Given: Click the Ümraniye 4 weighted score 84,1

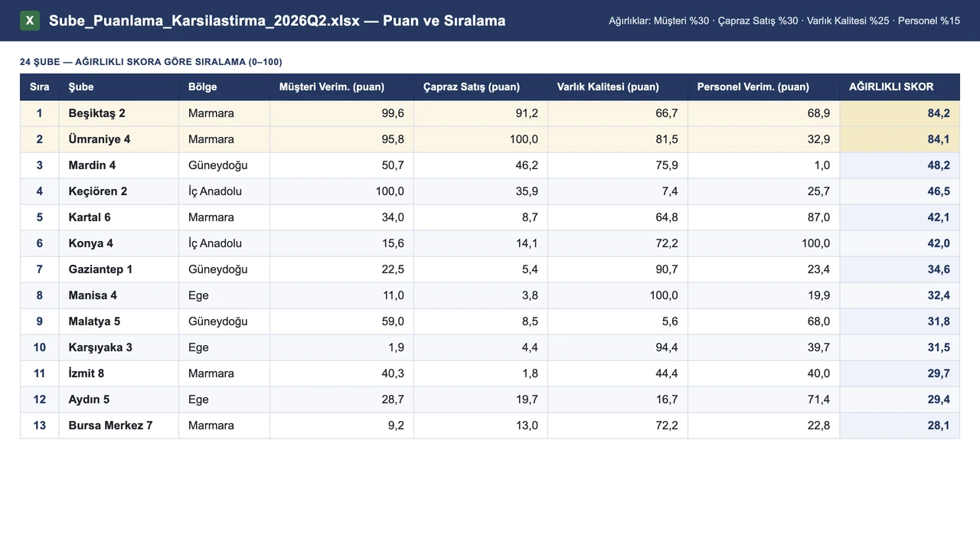Looking at the screenshot, I should (900, 139).
